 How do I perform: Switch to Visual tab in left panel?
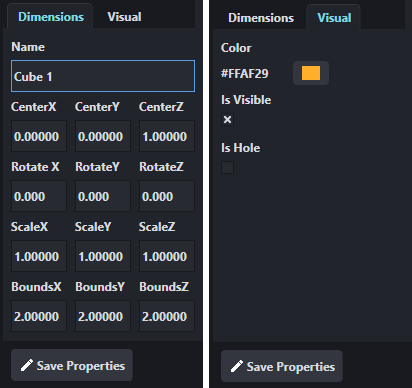[124, 17]
